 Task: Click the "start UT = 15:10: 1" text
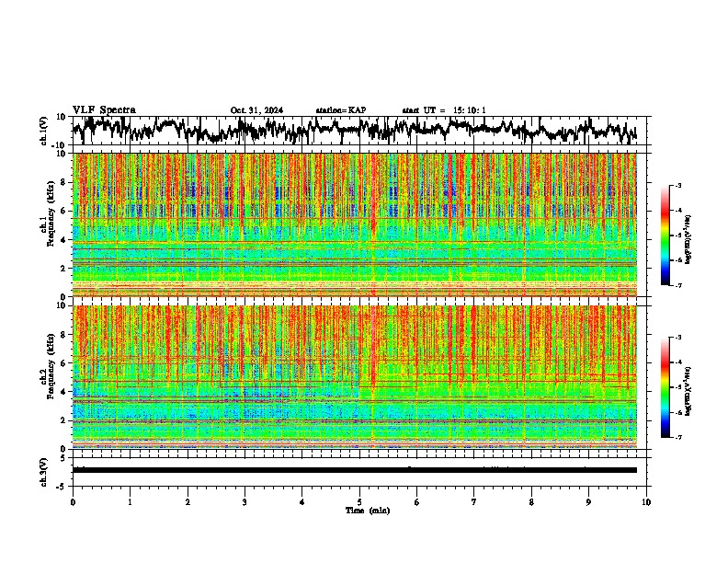[444, 110]
